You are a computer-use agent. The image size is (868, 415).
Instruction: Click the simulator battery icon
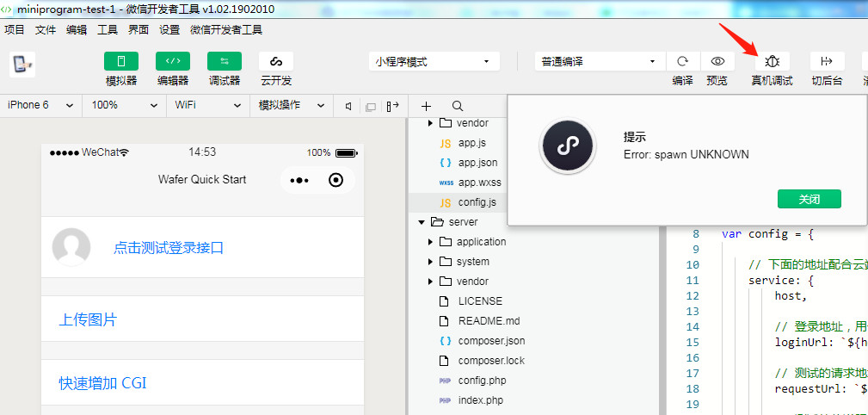346,152
